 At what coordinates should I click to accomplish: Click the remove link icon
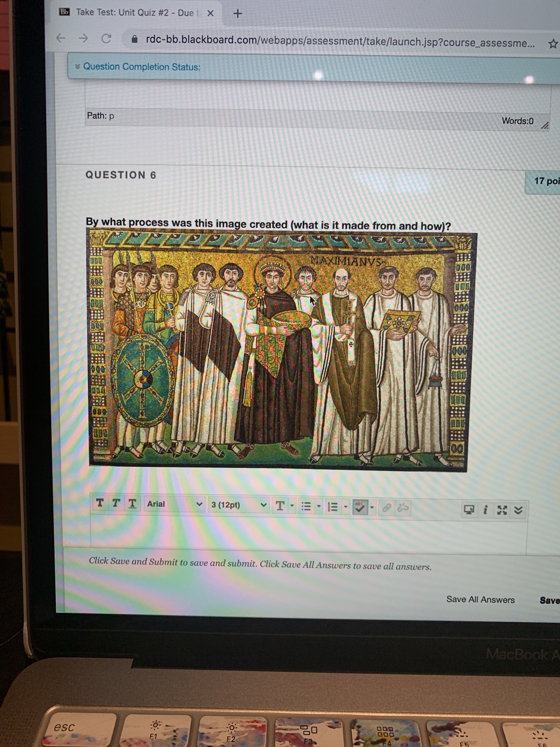[x=403, y=508]
